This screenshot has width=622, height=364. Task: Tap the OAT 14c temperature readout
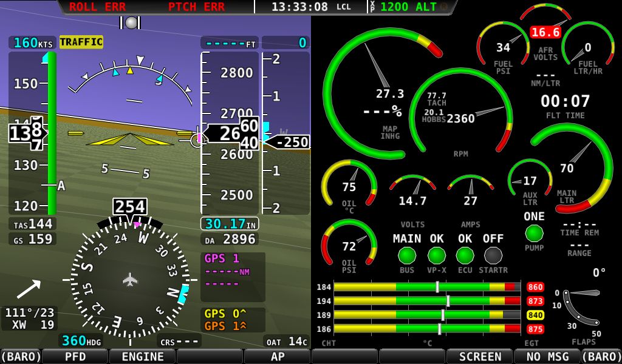(x=287, y=342)
